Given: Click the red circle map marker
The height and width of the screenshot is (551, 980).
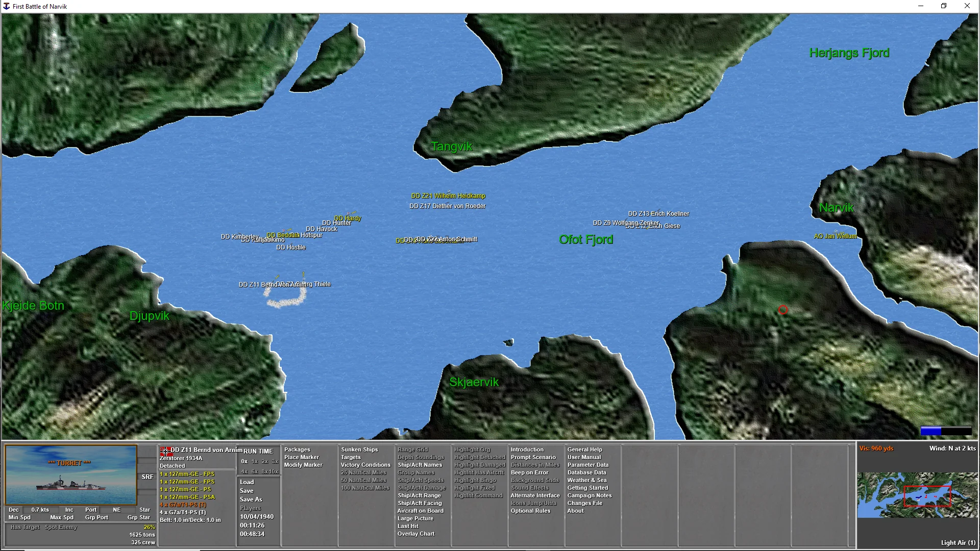Looking at the screenshot, I should (783, 310).
